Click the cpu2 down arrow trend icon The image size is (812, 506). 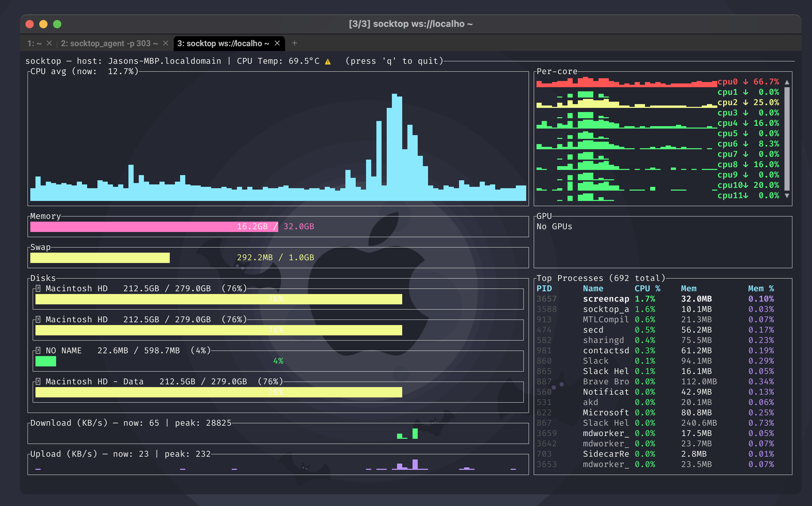746,103
